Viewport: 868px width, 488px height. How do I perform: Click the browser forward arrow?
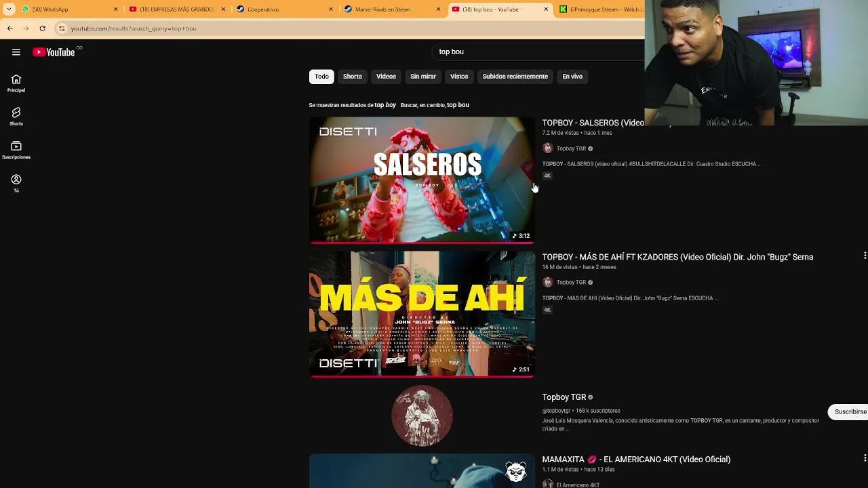26,28
